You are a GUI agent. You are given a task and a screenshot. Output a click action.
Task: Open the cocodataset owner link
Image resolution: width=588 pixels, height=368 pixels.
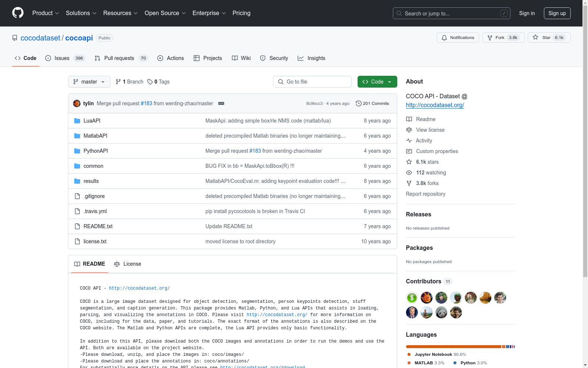(40, 38)
